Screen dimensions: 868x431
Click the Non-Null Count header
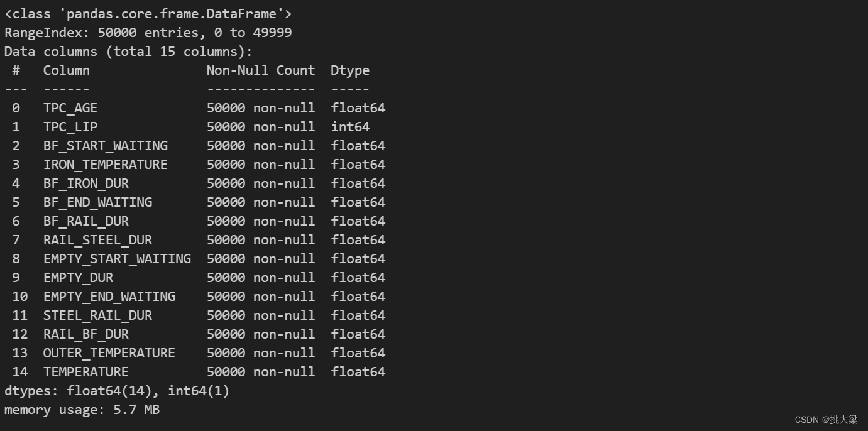click(261, 70)
